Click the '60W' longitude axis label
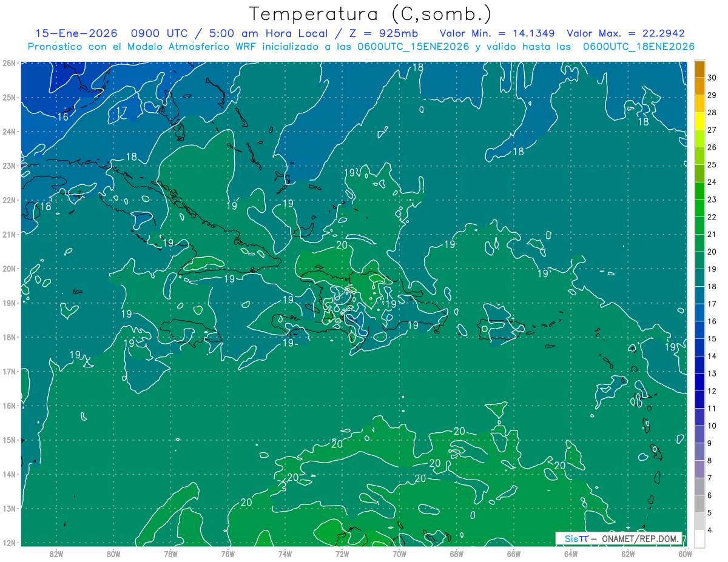The image size is (728, 562). pos(686,554)
